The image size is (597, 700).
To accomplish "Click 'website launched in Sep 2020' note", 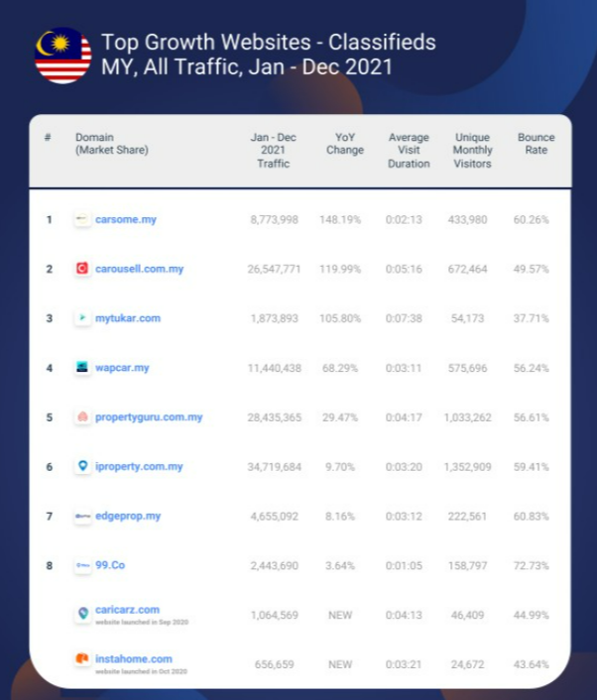I will (x=142, y=622).
